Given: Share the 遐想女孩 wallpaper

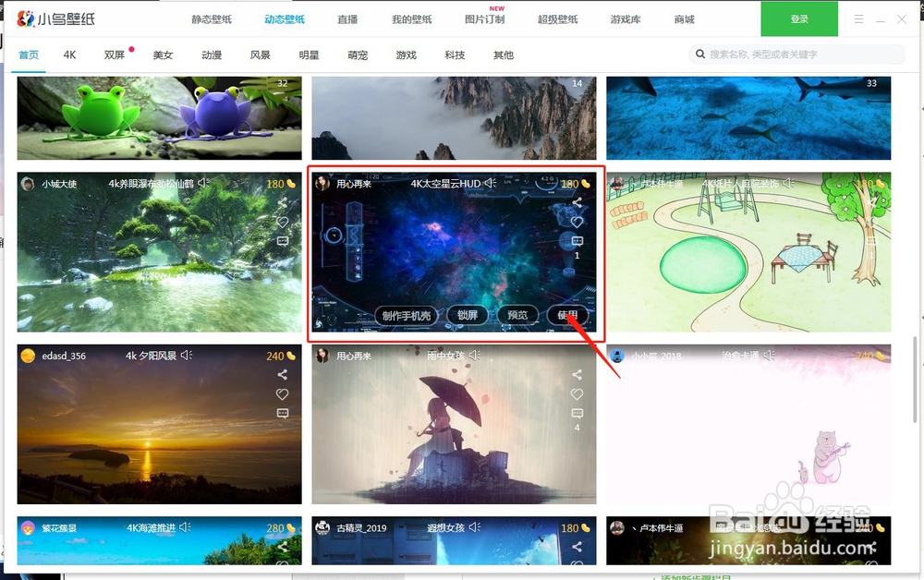Looking at the screenshot, I should [x=577, y=547].
